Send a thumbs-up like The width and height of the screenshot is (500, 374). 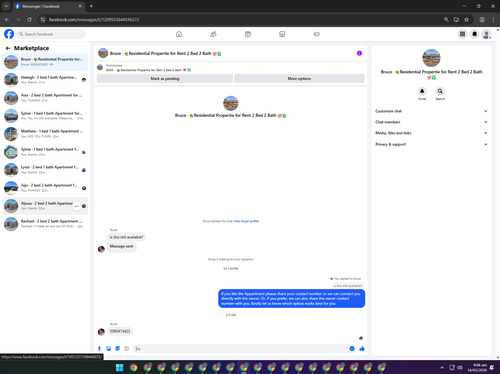[362, 348]
